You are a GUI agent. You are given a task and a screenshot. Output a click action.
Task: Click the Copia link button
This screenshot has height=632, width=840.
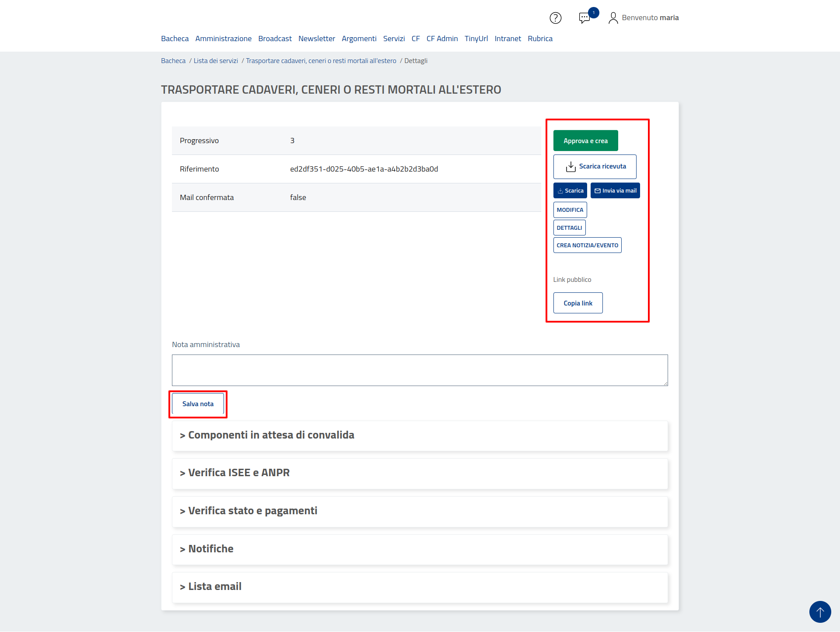coord(577,303)
